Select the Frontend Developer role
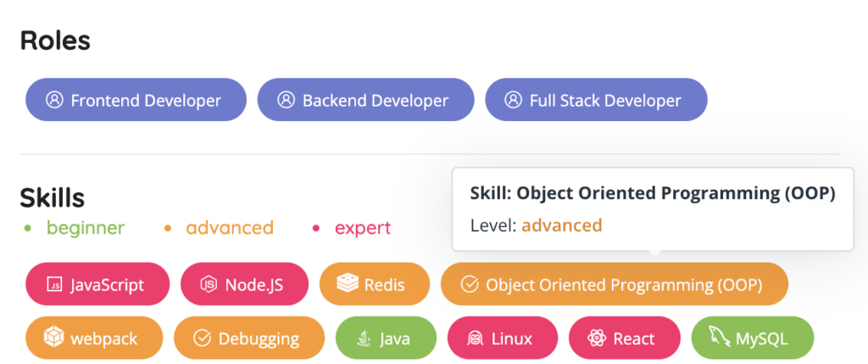The width and height of the screenshot is (868, 364). point(136,100)
